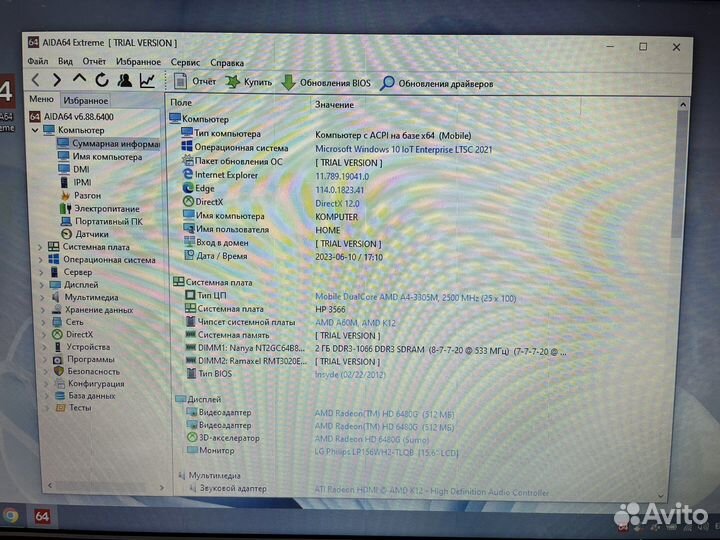Open AMD A60M, AMD K12 chipset link

click(x=355, y=323)
